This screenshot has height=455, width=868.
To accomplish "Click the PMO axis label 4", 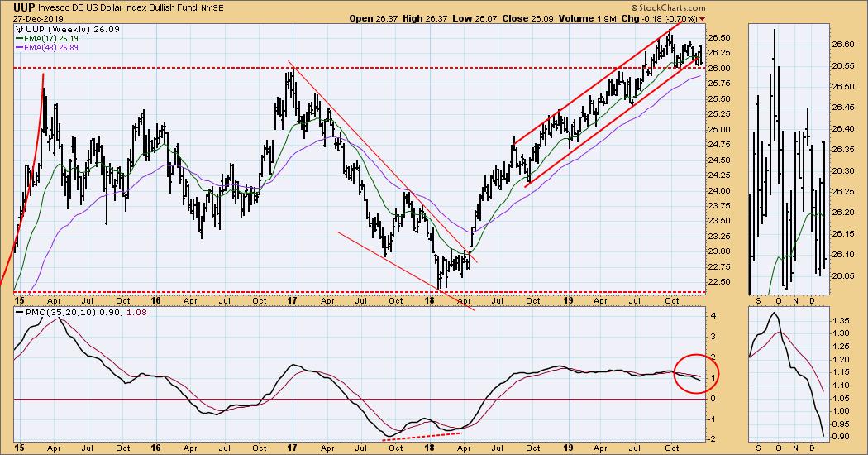I will (713, 316).
